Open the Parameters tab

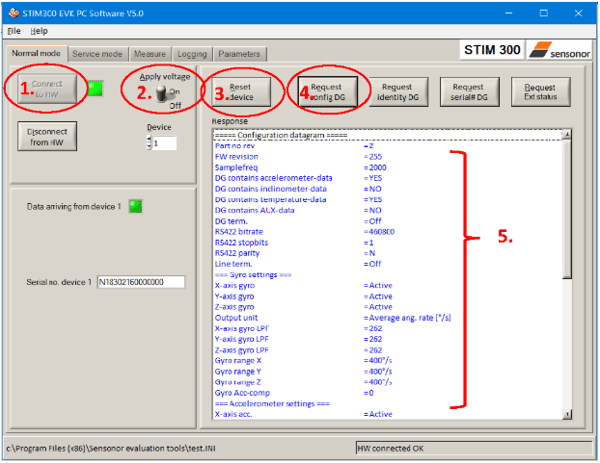coord(239,54)
